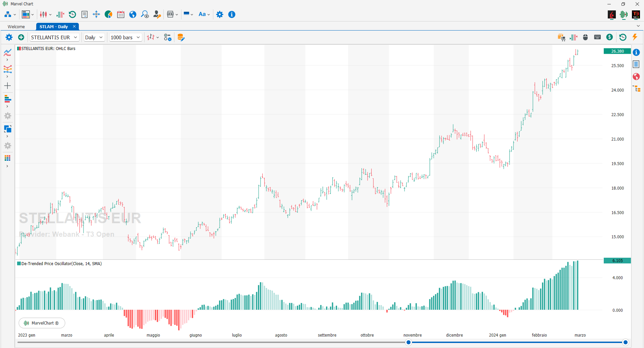Viewport: 644px width, 348px height.
Task: Click the red globe icon in right sidebar
Action: point(636,77)
